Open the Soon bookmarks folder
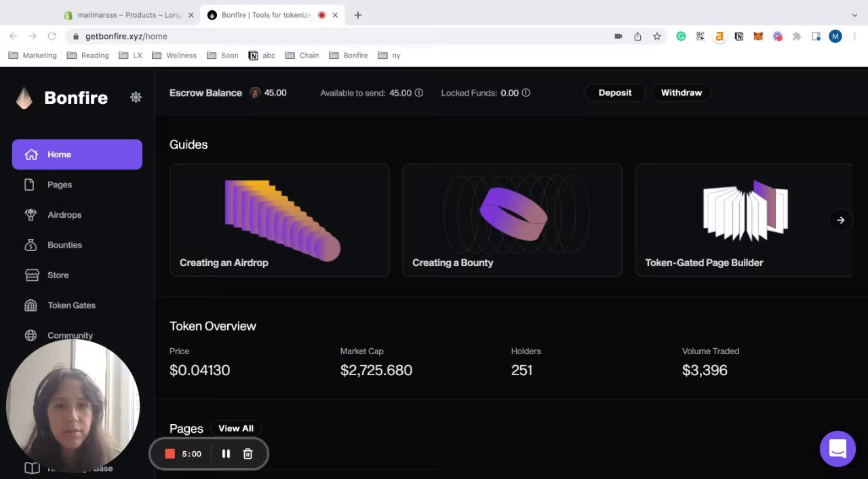868x479 pixels. tap(222, 55)
